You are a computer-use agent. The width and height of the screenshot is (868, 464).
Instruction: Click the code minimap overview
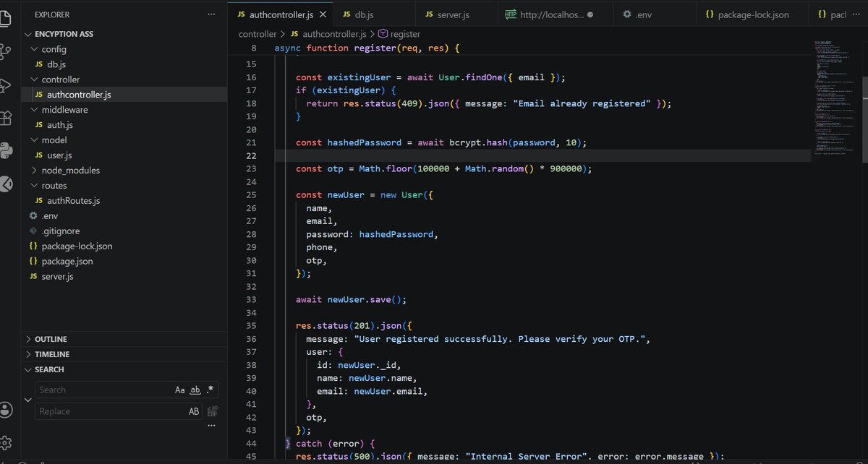point(835,98)
